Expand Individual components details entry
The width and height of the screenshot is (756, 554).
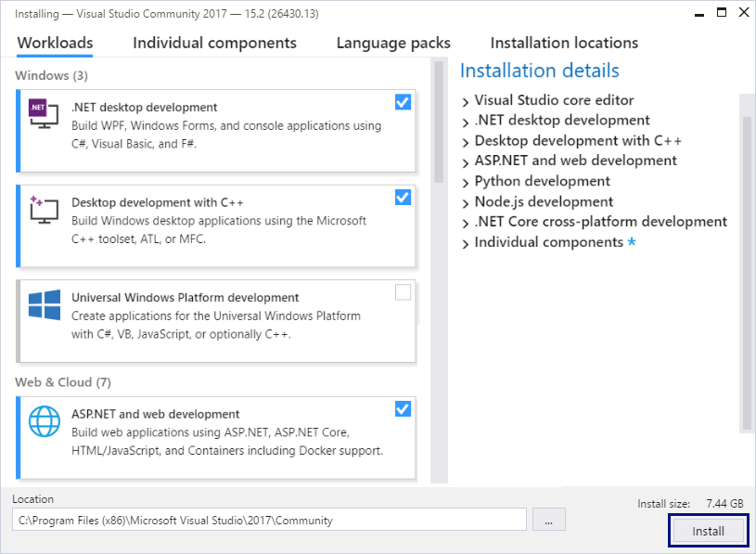tap(466, 244)
